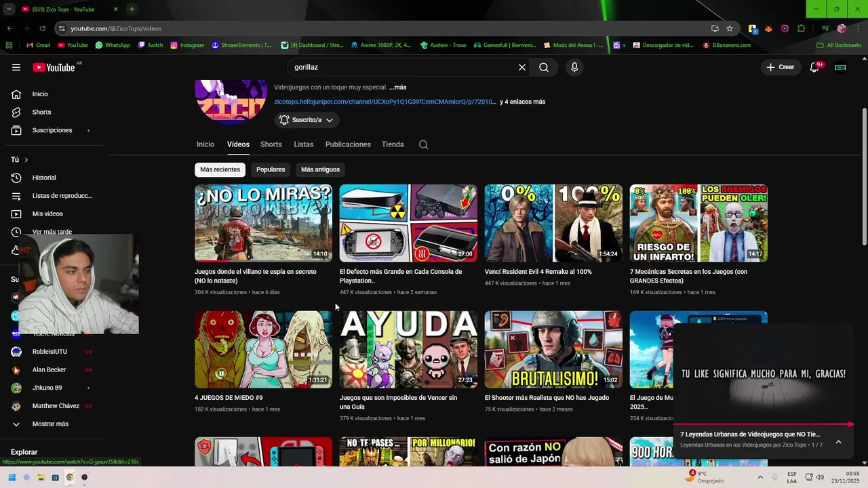This screenshot has width=868, height=488.
Task: Go back with browser back arrow
Action: 9,28
